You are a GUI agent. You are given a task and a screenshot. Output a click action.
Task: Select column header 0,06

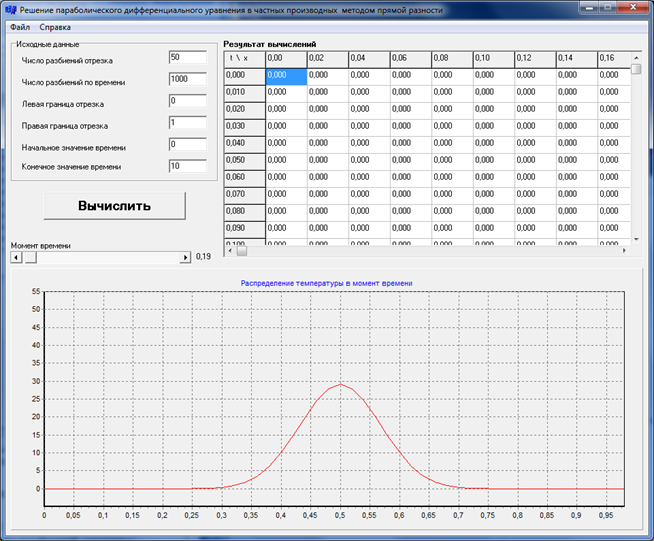[x=410, y=60]
